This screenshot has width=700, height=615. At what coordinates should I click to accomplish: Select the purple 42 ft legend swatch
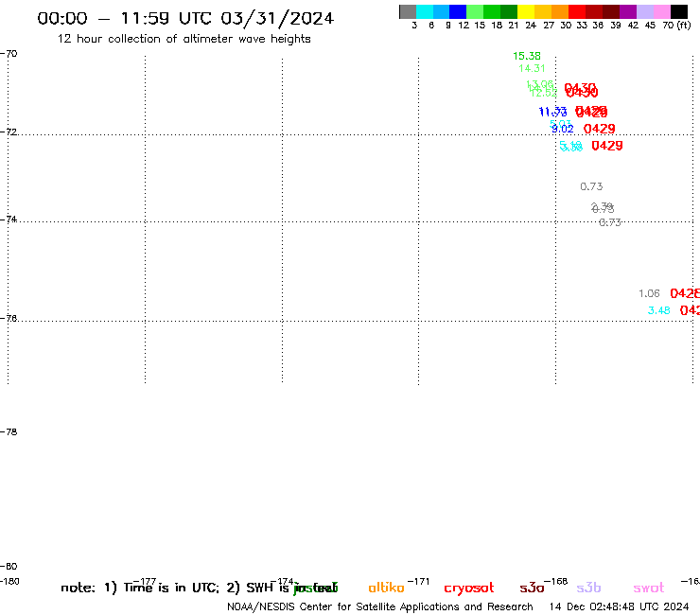point(628,11)
